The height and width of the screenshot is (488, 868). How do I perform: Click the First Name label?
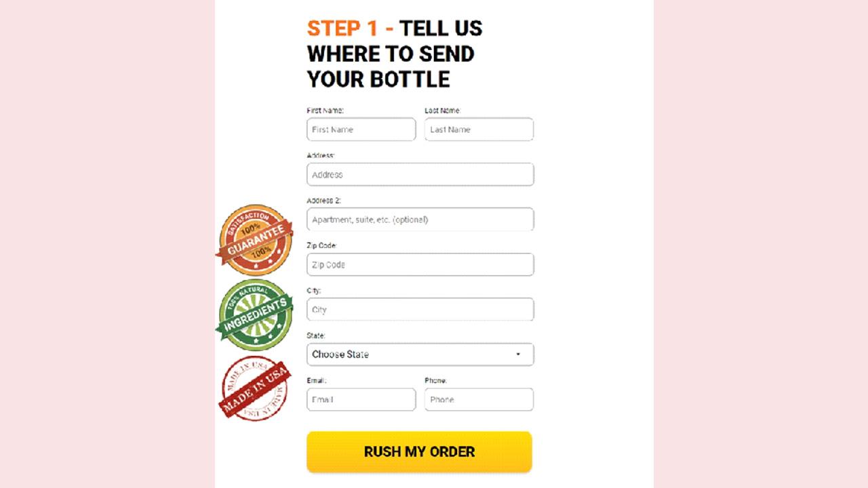(325, 110)
